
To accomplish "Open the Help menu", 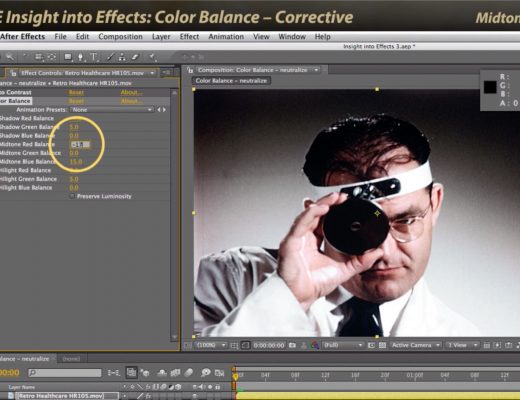I will pyautogui.click(x=323, y=37).
